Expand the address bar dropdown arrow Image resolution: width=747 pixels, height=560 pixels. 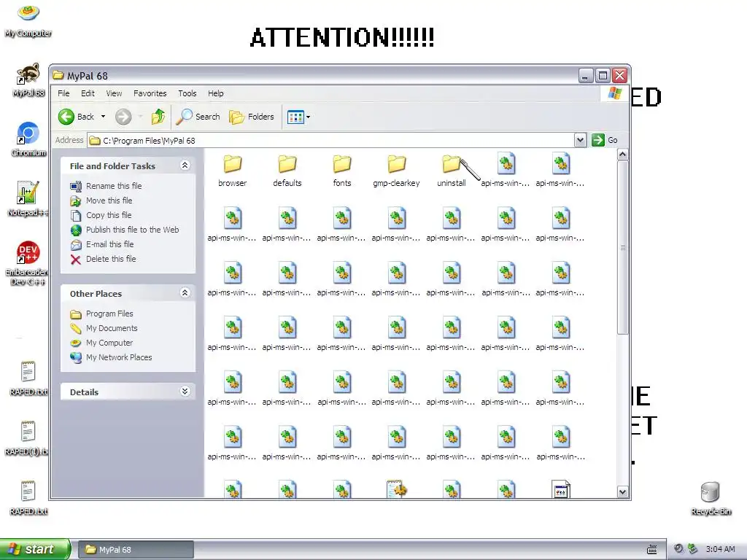pos(580,141)
